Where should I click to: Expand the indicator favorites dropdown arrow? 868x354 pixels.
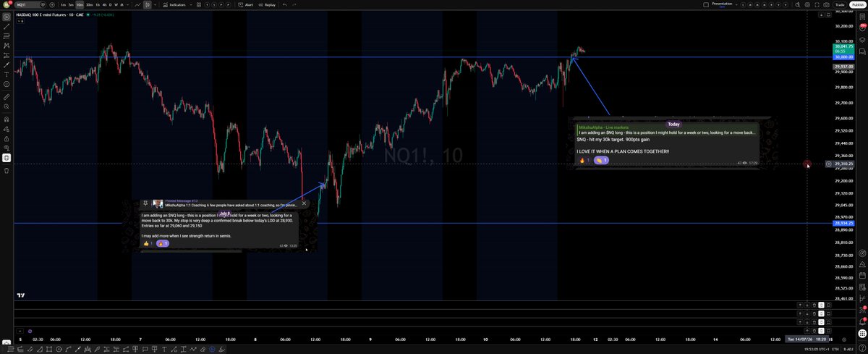click(190, 4)
